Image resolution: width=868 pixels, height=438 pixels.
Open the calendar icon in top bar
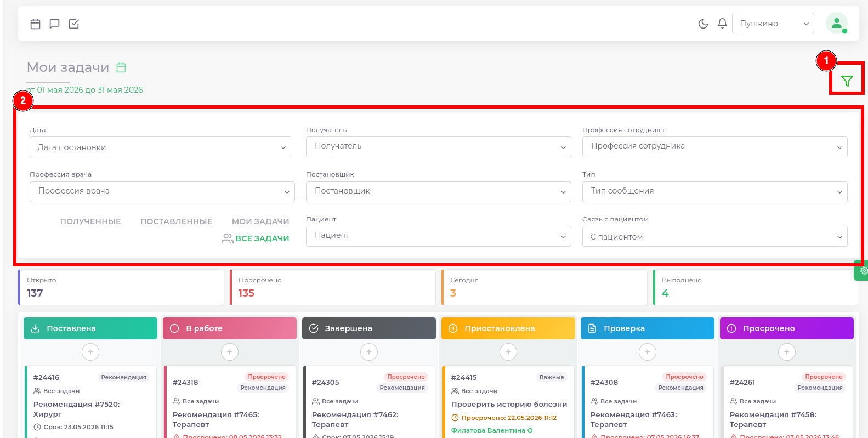point(35,24)
